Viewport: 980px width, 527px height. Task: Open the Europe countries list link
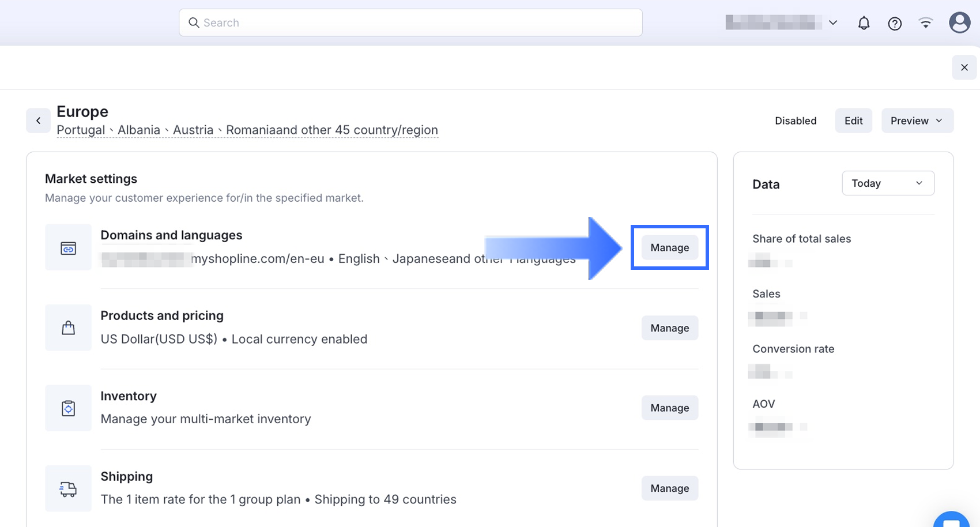pyautogui.click(x=247, y=130)
